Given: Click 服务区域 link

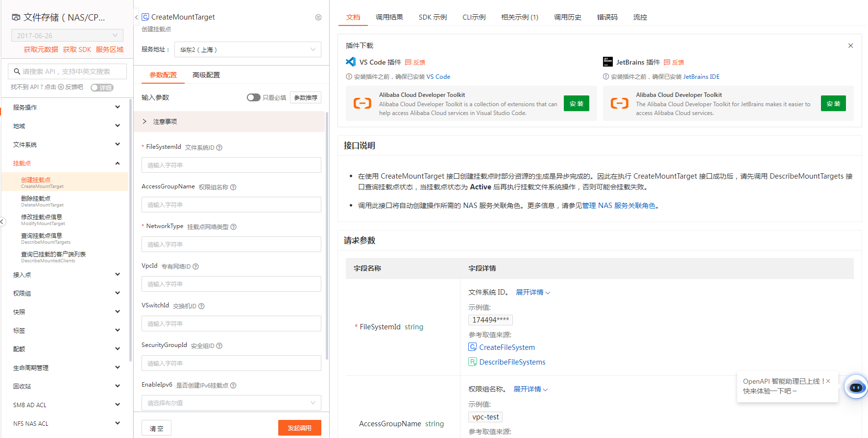Looking at the screenshot, I should [x=110, y=49].
